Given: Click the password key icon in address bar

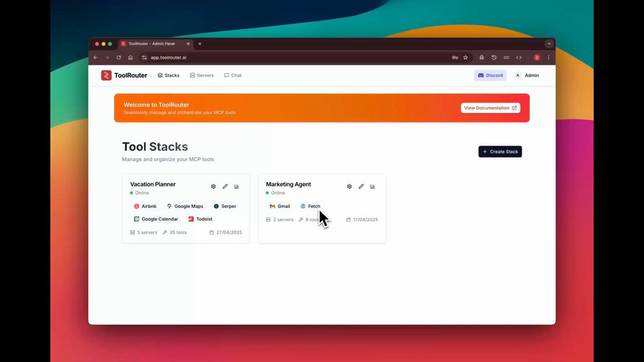Looking at the screenshot, I should 455,57.
